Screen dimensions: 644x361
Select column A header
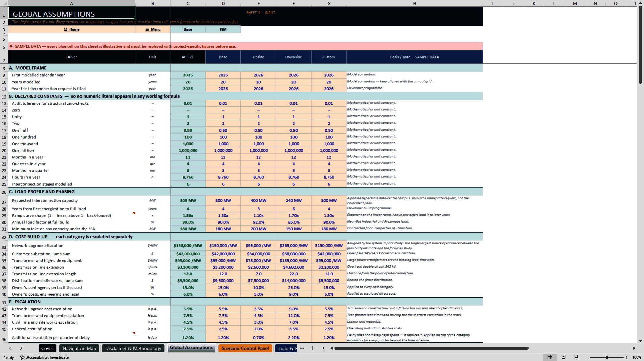tap(71, 3)
